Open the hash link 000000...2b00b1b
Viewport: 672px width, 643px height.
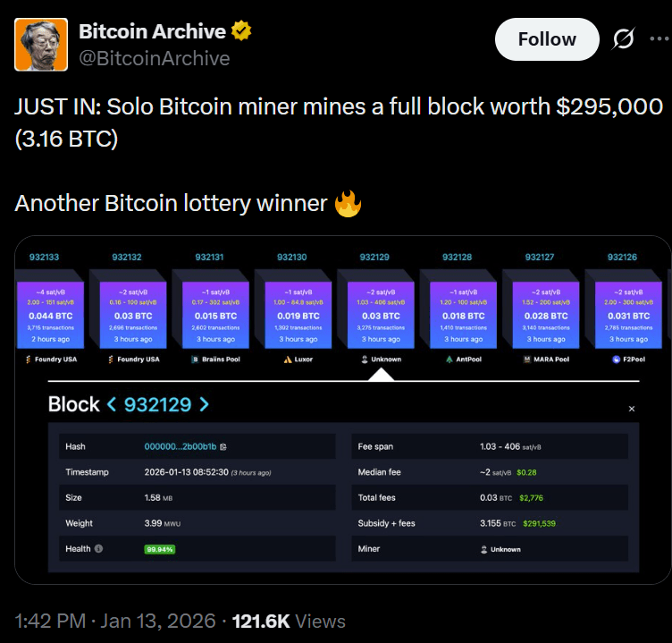pos(181,446)
